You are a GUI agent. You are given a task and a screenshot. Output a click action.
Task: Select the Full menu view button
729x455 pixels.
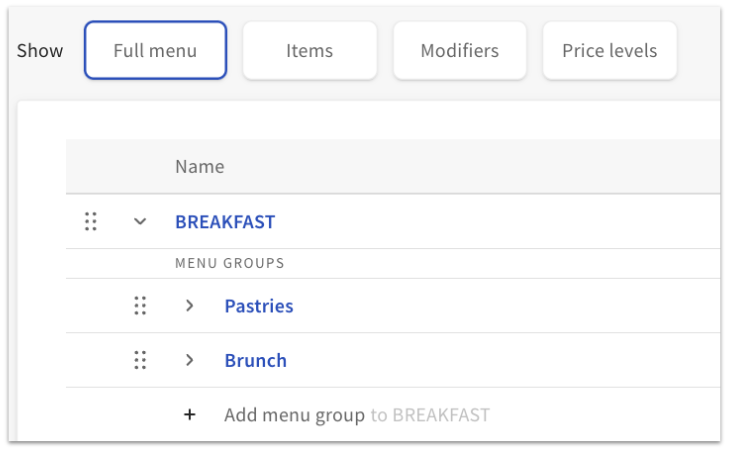coord(155,50)
